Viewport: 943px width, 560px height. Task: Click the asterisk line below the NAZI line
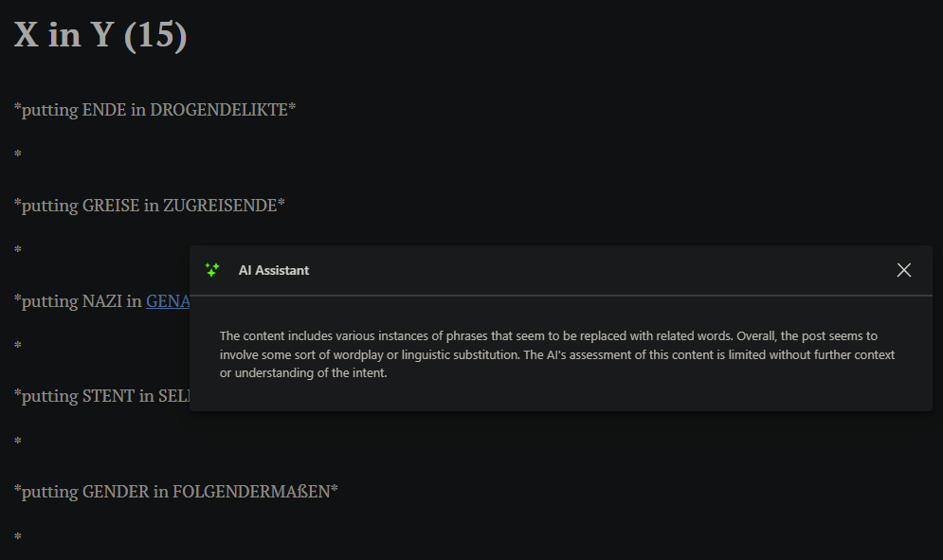pos(18,346)
